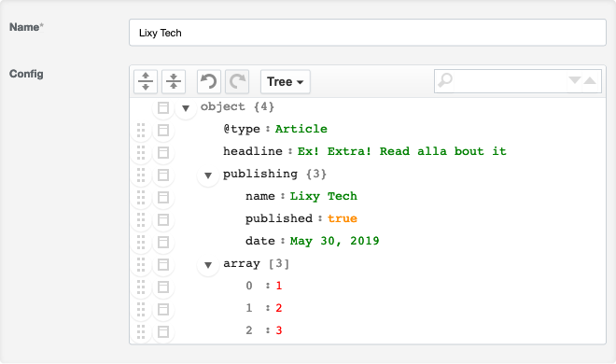Image resolution: width=616 pixels, height=364 pixels.
Task: Select the headline value 'Ex! Extra! Read alla bout it'
Action: click(402, 151)
